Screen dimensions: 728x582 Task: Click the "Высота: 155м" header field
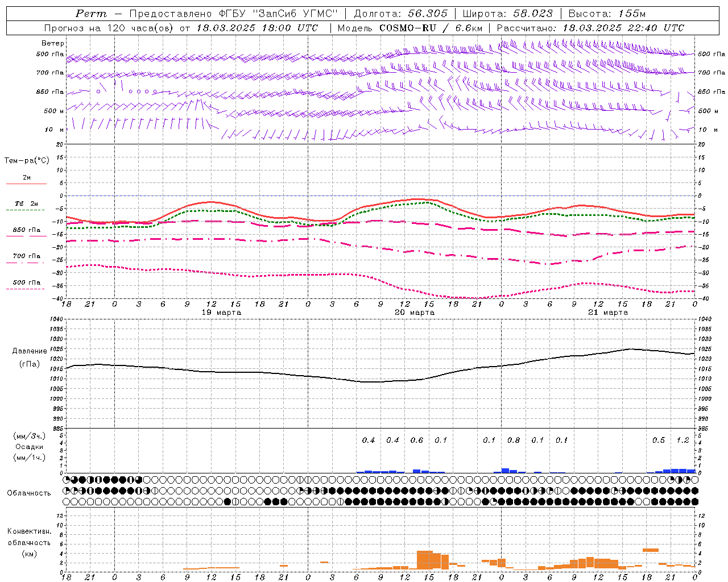pyautogui.click(x=607, y=14)
